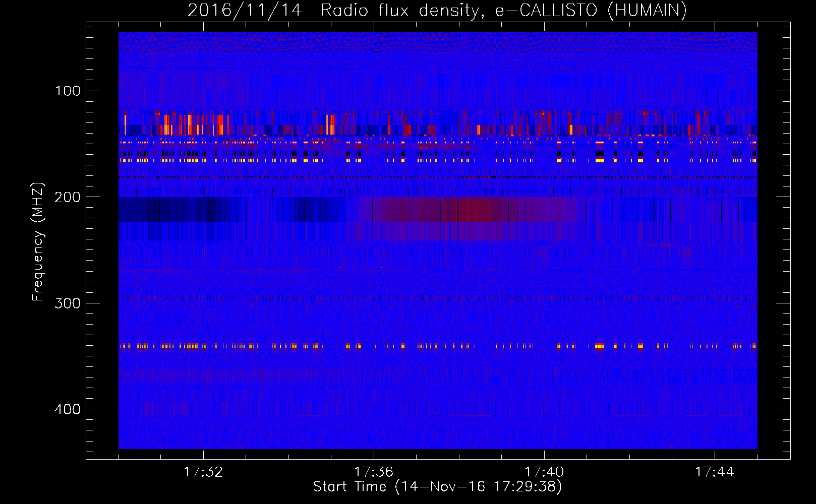Click the Frequency (MHZ) axis label
816x504 pixels.
pos(38,242)
